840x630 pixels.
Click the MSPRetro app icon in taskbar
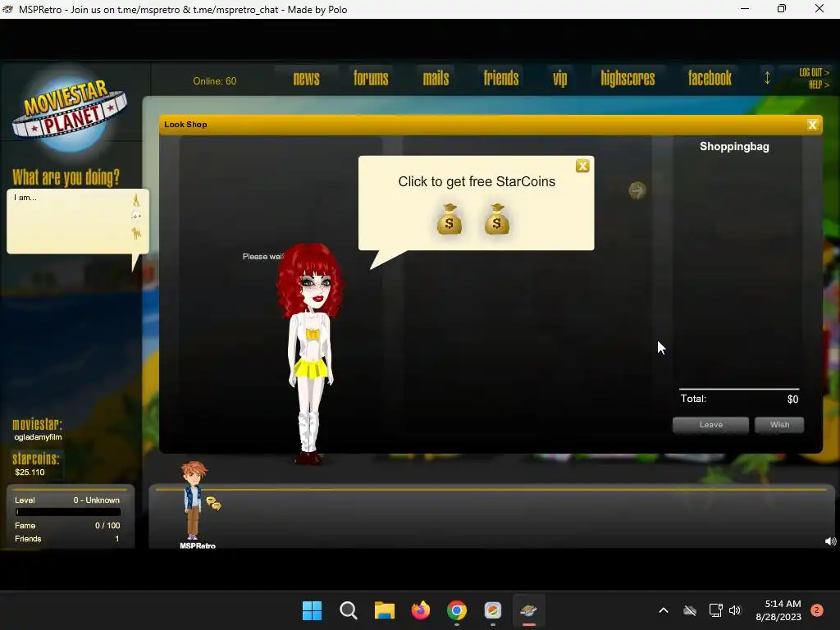click(529, 610)
